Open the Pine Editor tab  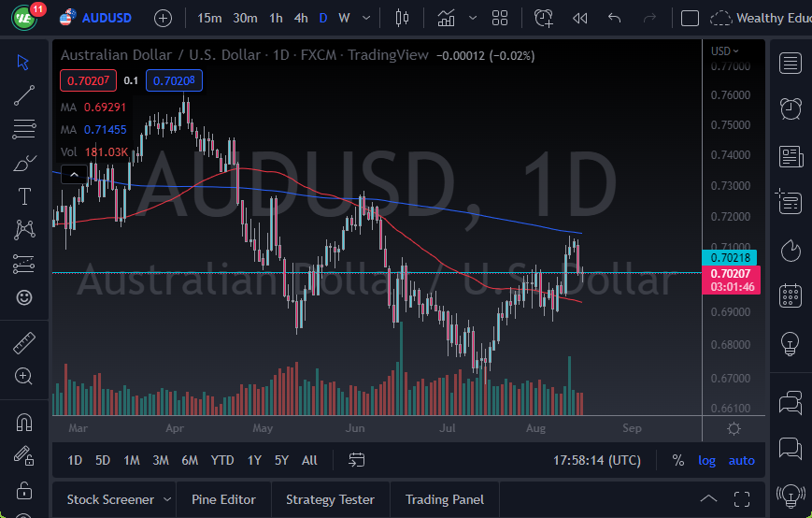(x=223, y=499)
